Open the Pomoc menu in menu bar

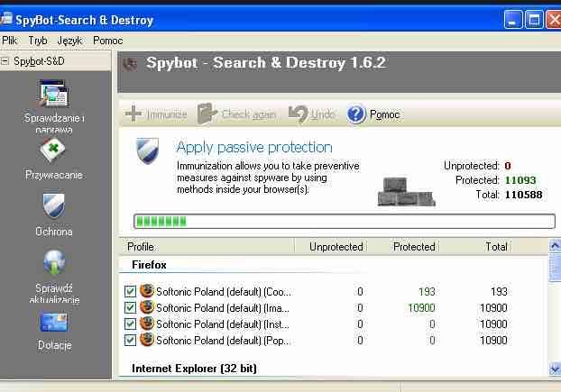coord(107,41)
